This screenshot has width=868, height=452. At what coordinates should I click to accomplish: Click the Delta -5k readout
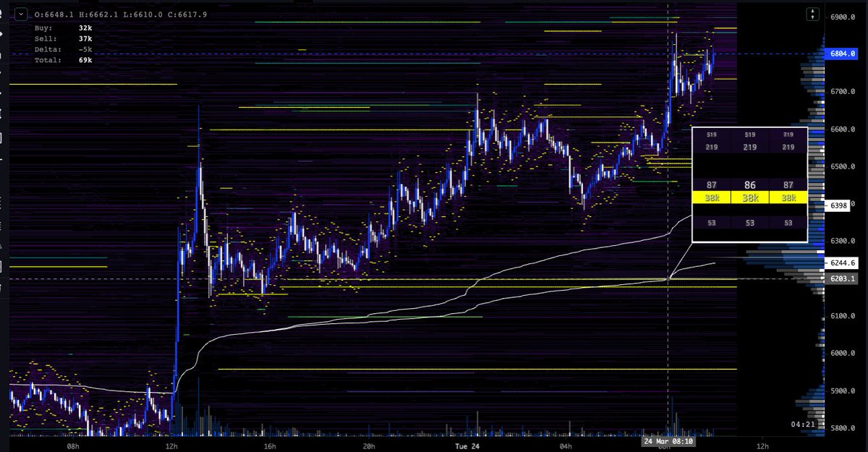pyautogui.click(x=63, y=49)
